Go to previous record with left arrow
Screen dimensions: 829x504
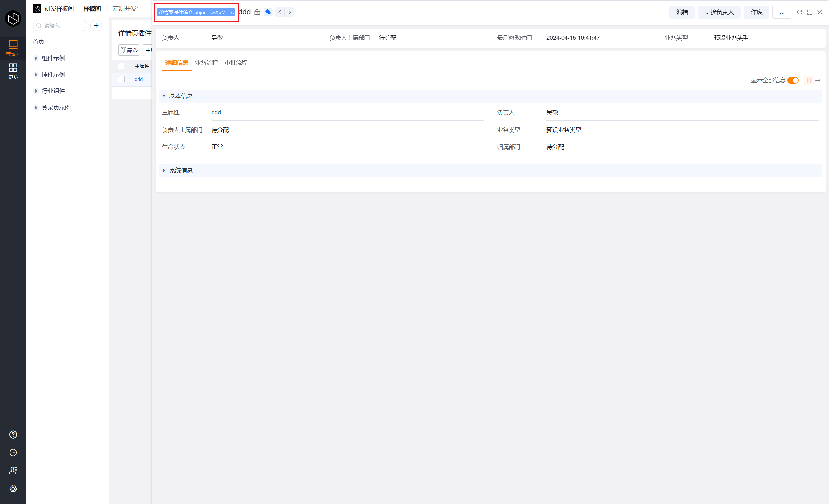click(x=280, y=12)
